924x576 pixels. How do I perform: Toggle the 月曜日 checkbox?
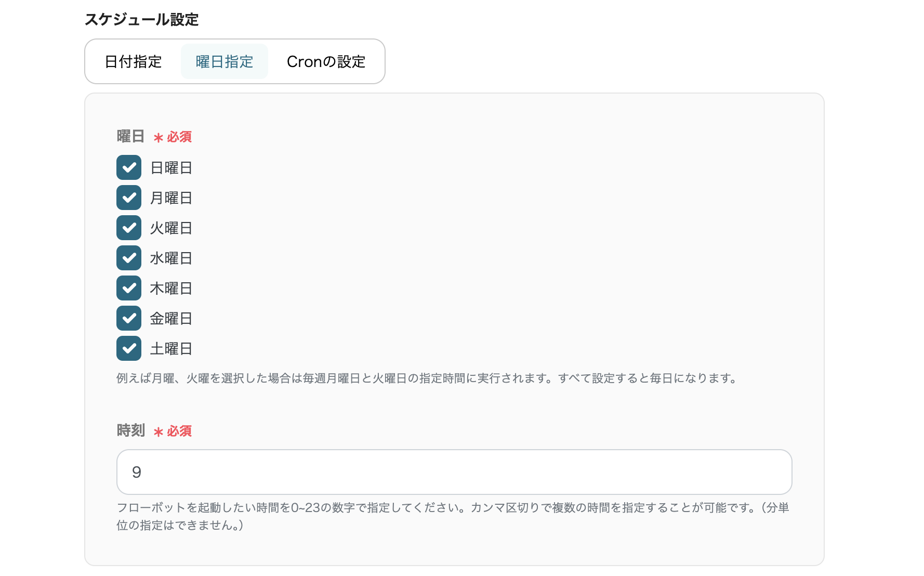click(x=129, y=198)
